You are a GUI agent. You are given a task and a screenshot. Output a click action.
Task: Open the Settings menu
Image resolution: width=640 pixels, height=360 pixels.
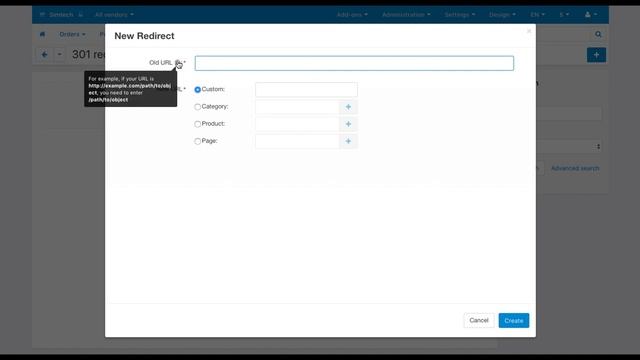click(460, 15)
